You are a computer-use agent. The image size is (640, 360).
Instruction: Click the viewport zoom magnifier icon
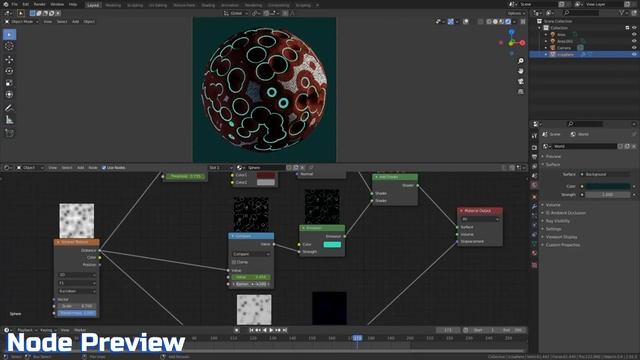(521, 61)
